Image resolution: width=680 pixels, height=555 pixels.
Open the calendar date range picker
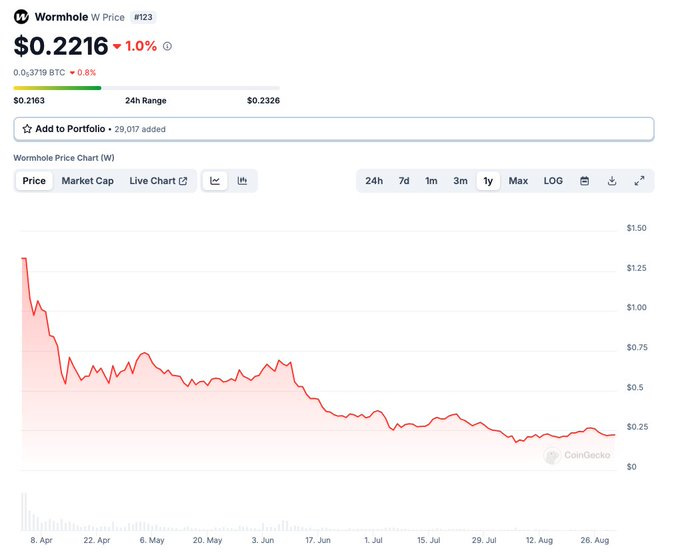(x=585, y=181)
